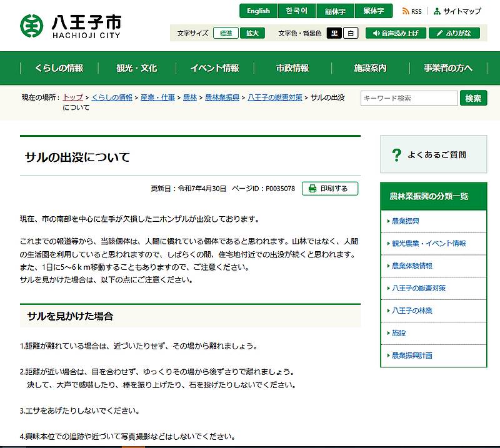Open よくあるご質問 FAQ banner

433,155
